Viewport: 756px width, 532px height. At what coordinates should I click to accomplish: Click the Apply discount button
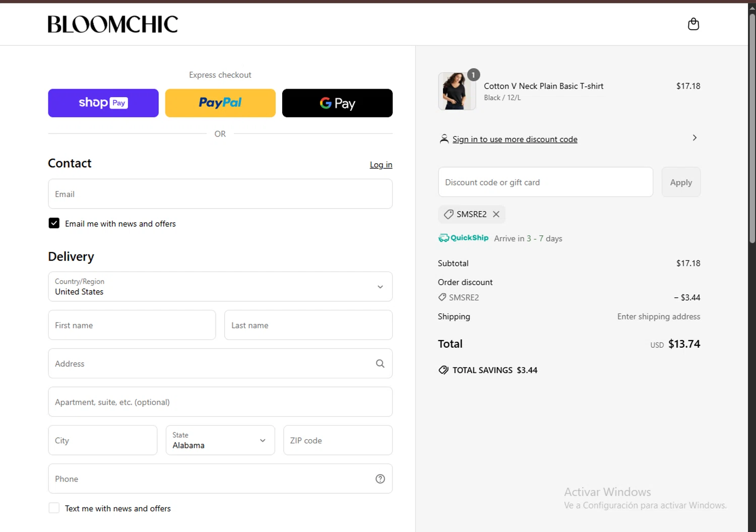pos(681,182)
